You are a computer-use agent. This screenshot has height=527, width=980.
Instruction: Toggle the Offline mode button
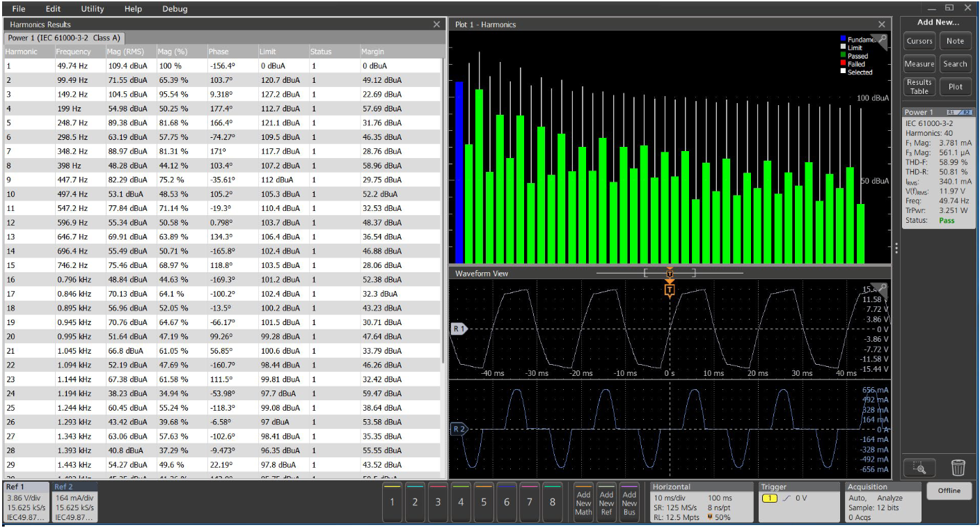pyautogui.click(x=949, y=491)
